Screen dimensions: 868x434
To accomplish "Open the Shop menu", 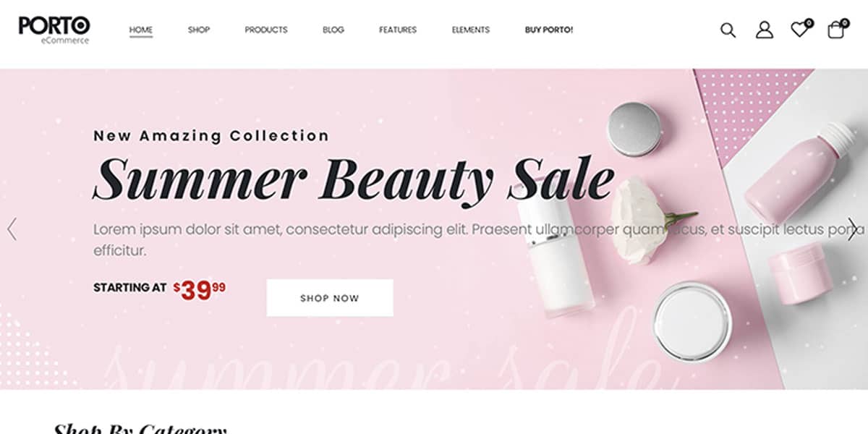I will point(199,30).
